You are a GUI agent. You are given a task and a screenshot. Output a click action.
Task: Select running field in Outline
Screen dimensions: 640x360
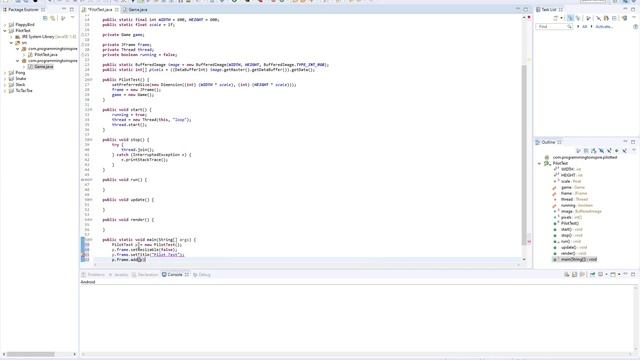coord(573,205)
